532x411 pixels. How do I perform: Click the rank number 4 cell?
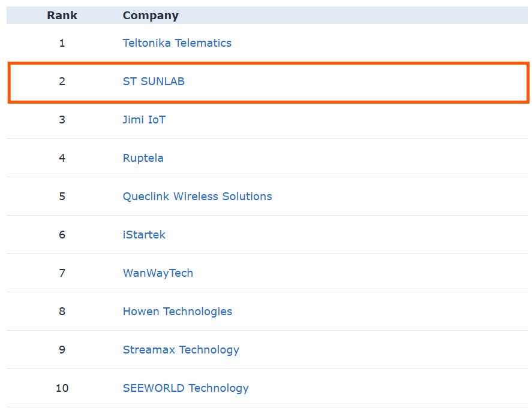(62, 158)
